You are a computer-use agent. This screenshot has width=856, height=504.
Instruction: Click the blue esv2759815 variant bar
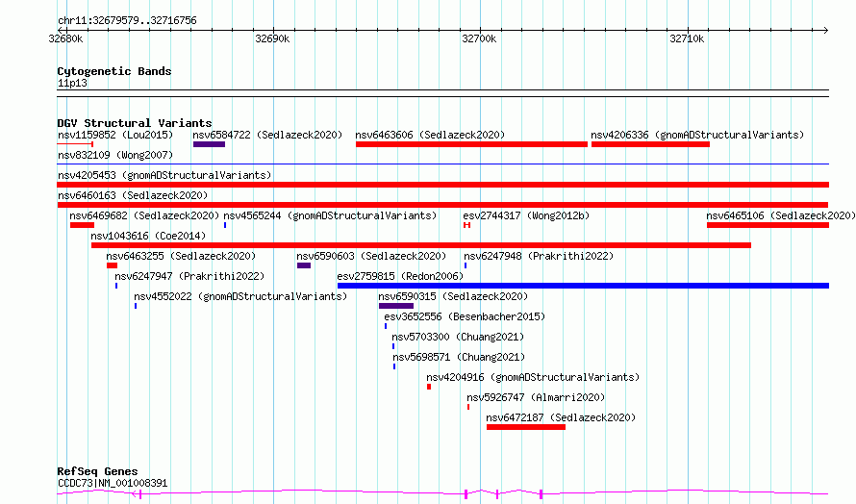click(x=583, y=286)
